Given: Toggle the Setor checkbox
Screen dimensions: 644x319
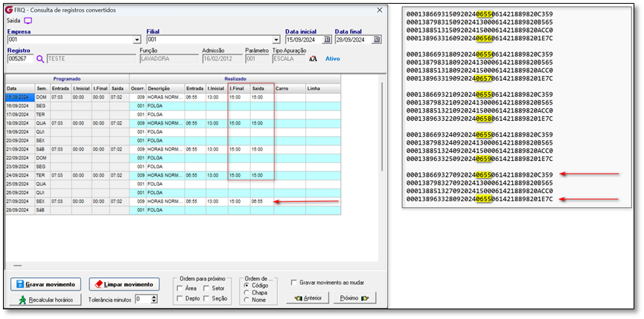Looking at the screenshot, I should [206, 288].
